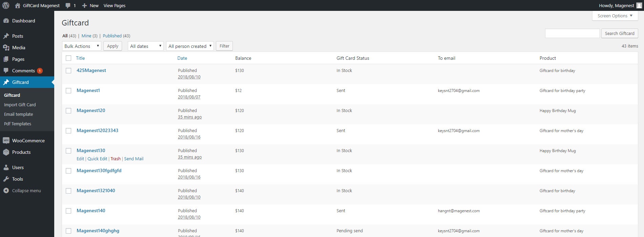
Task: Select the Products box icon in sidebar
Action: [x=6, y=152]
